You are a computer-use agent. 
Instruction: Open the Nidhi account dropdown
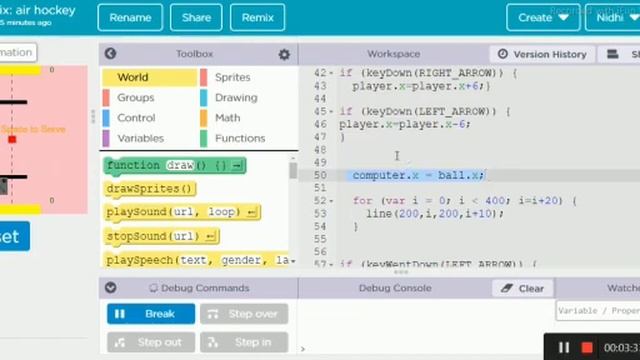(613, 18)
